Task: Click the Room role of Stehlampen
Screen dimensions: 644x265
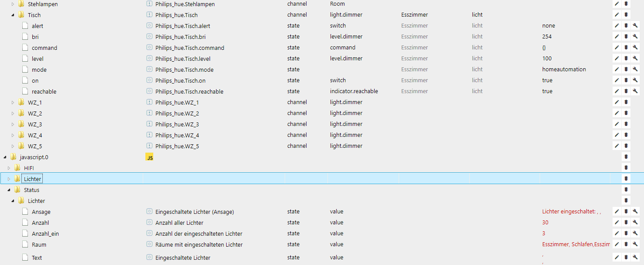Action: pos(337,3)
